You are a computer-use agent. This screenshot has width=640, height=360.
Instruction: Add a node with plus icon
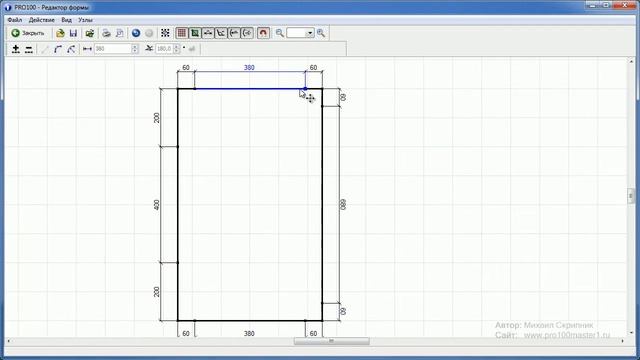click(16, 49)
